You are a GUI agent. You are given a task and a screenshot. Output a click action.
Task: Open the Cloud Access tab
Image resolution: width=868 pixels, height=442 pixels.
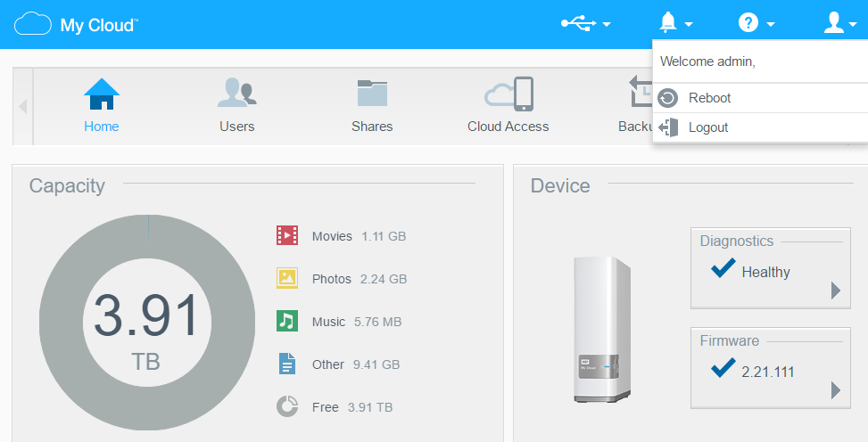tap(508, 106)
